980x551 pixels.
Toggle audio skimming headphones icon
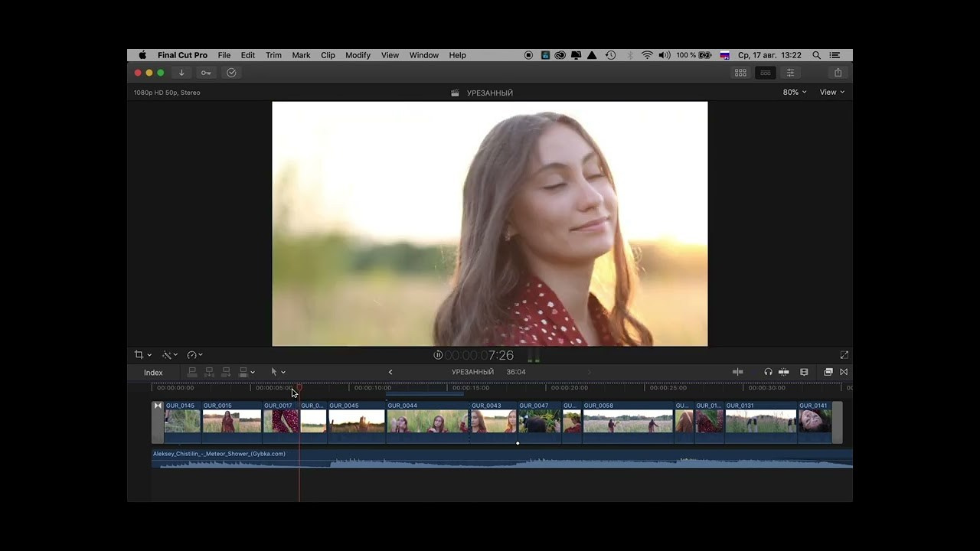point(768,372)
